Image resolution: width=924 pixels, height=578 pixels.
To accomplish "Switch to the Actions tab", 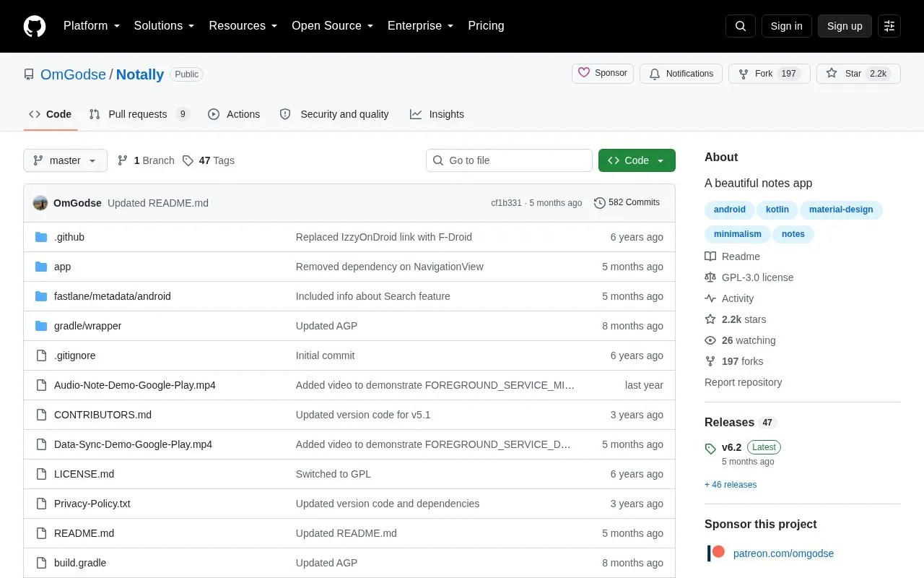I will click(234, 114).
